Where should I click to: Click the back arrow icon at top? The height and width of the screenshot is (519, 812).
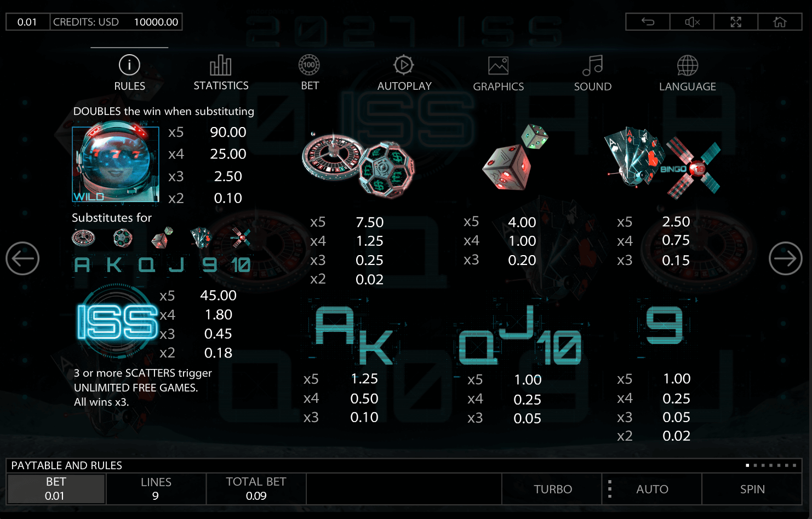pos(648,22)
